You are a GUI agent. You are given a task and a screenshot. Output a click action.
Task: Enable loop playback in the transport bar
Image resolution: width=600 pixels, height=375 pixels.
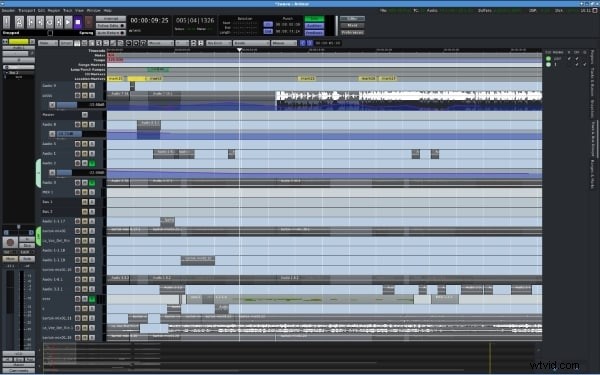point(49,22)
